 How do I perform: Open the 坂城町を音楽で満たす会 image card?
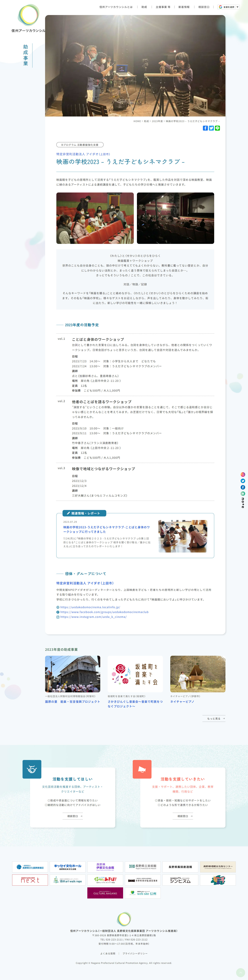(135, 674)
